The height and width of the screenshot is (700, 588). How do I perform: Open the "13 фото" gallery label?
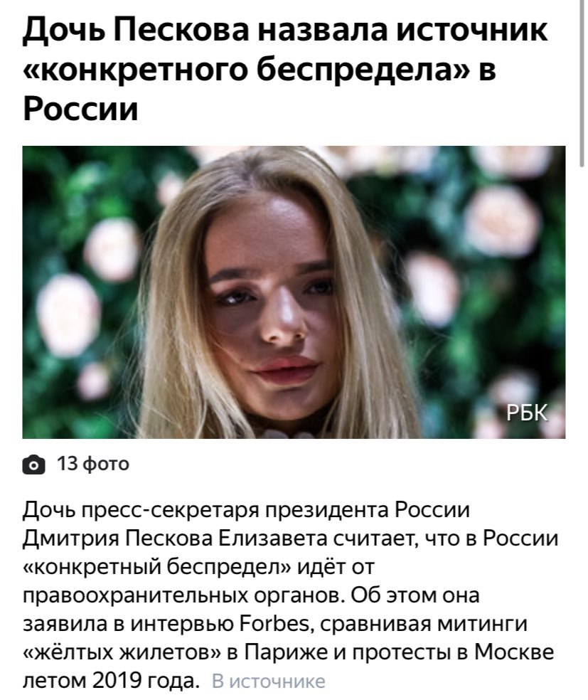[93, 464]
